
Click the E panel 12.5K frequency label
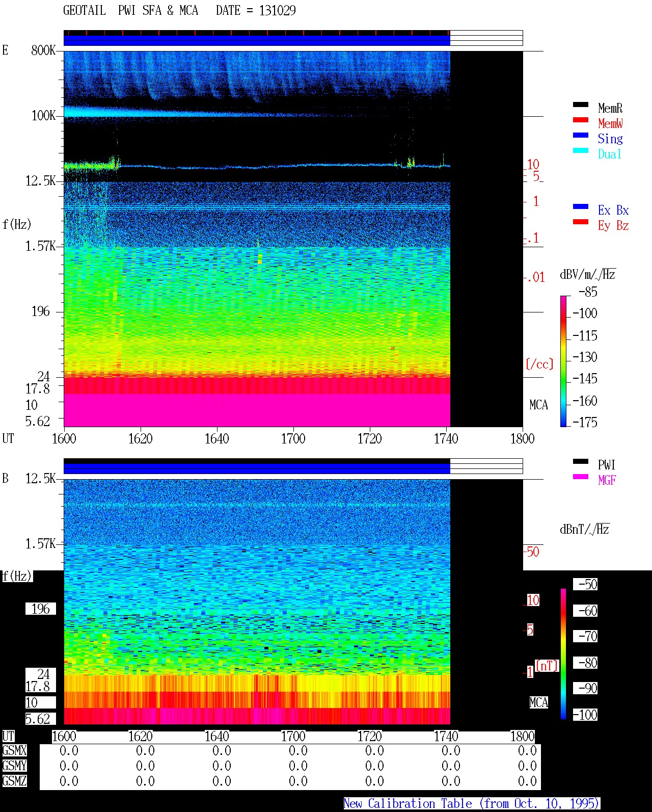40,181
